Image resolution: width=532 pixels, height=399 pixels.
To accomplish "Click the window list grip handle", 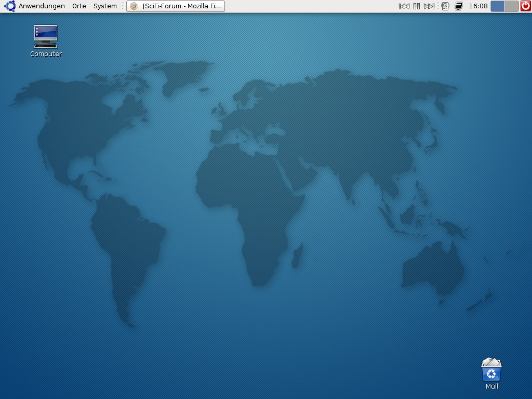I will pyautogui.click(x=124, y=6).
